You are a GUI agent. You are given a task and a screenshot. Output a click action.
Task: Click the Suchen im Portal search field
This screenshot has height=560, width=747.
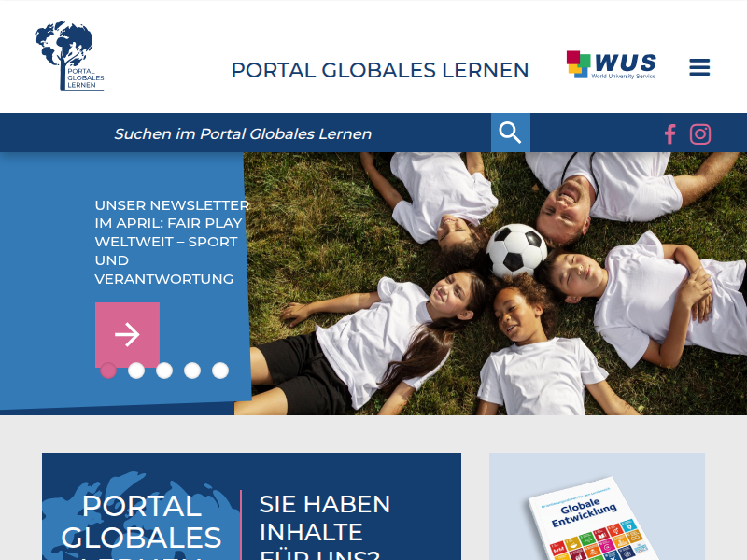(280, 132)
